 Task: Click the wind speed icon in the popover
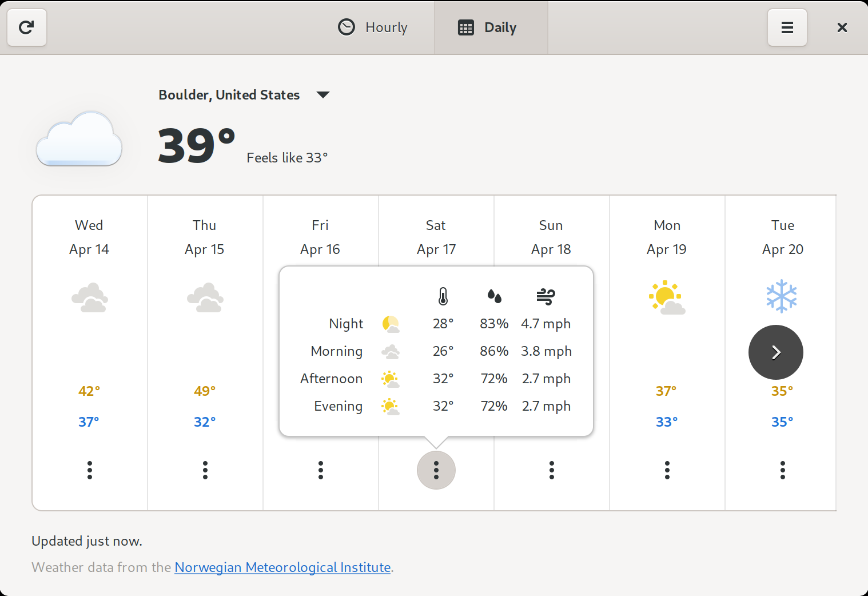click(x=546, y=296)
